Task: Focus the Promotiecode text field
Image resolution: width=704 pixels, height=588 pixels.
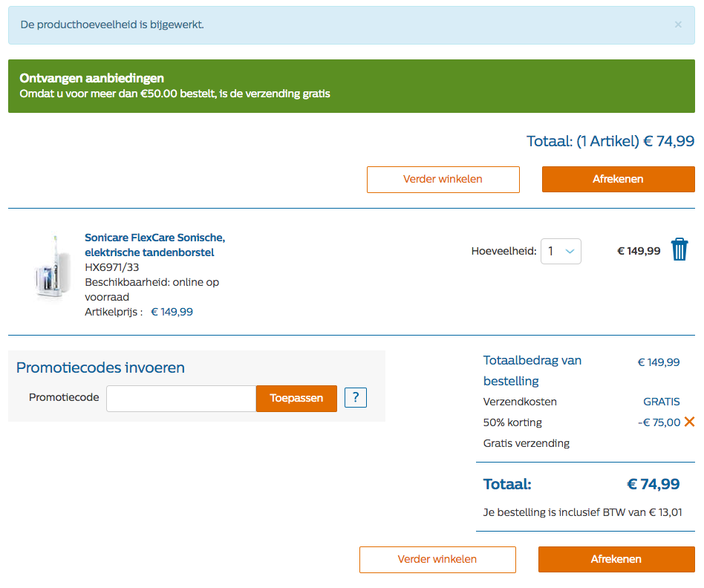Action: pyautogui.click(x=181, y=398)
